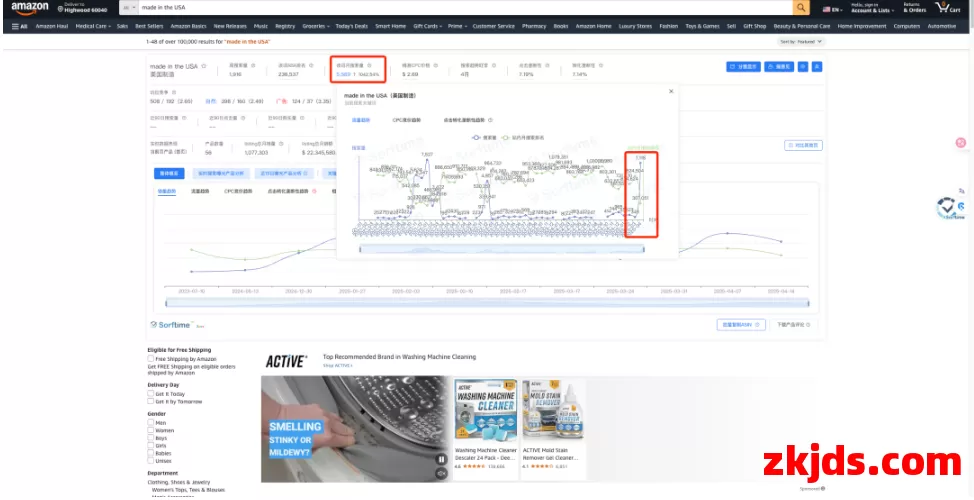Image resolution: width=974 pixels, height=500 pixels.
Task: Open Washing Machine Cleaner Descaler product title
Action: pyautogui.click(x=486, y=454)
